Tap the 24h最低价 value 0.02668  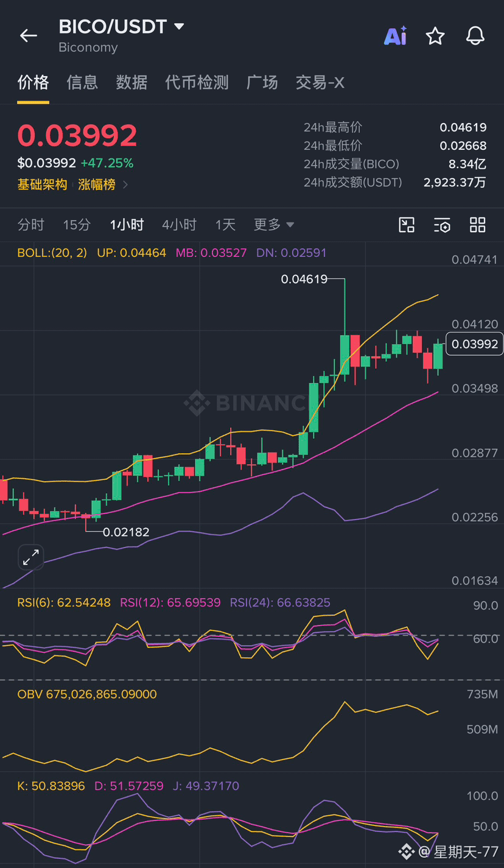[x=463, y=146]
